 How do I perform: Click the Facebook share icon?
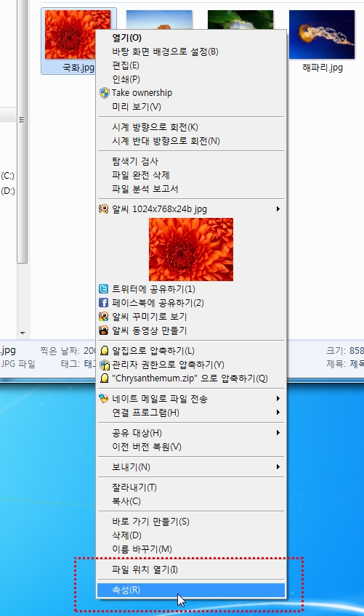pyautogui.click(x=103, y=303)
